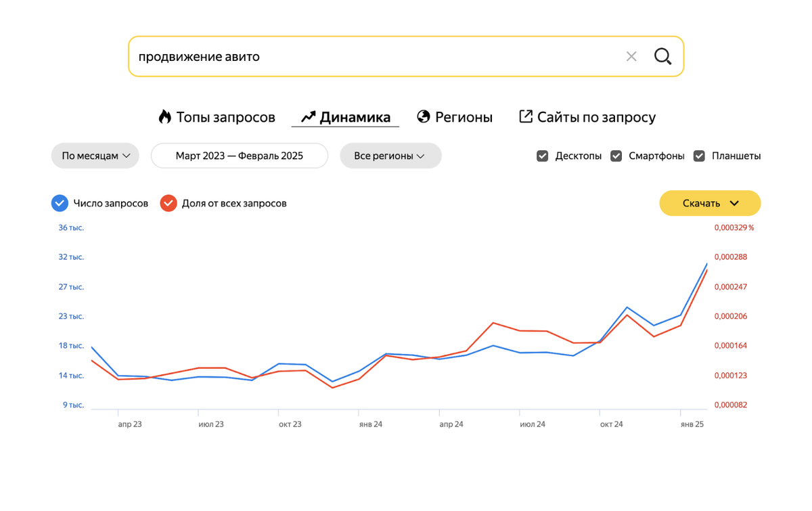The image size is (812, 511).
Task: Click the окт 24 axis label
Action: [x=611, y=424]
